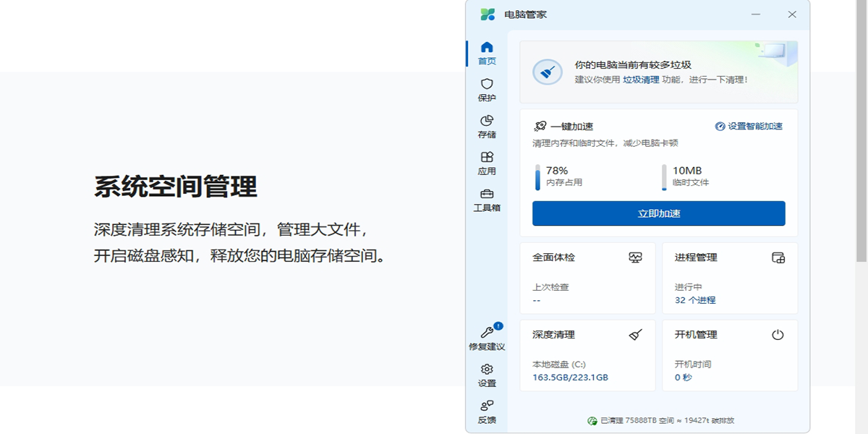The width and height of the screenshot is (868, 434).
Task: Open the 工具箱 (Toolbox) sidebar icon
Action: pos(487,194)
